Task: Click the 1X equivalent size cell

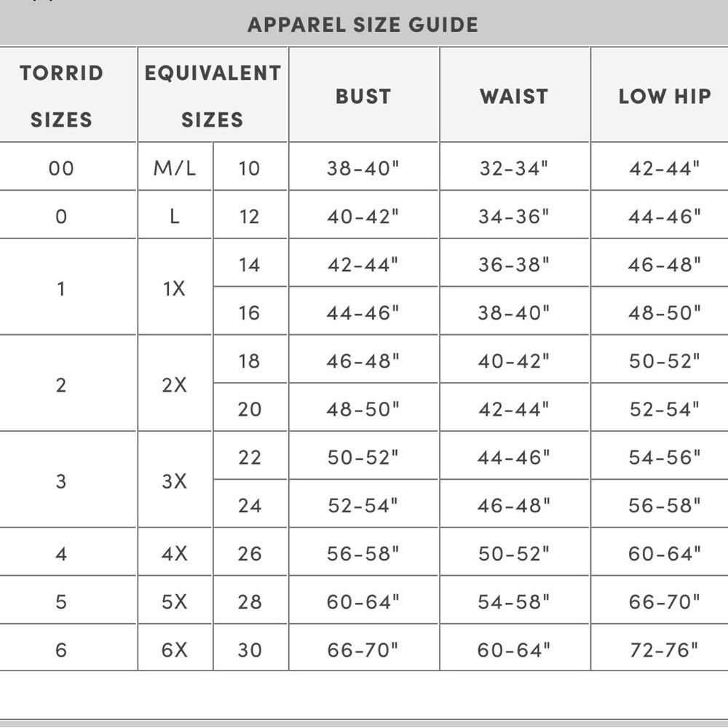Action: (175, 288)
